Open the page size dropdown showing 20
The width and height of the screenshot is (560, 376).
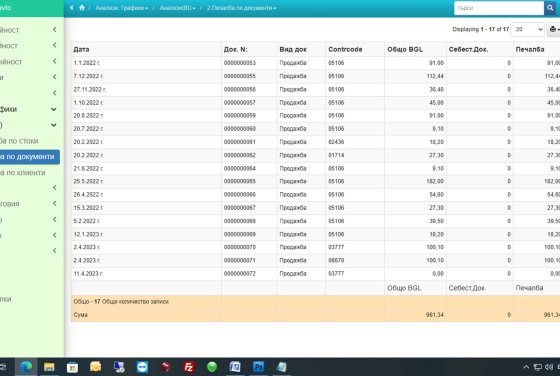[x=528, y=29]
